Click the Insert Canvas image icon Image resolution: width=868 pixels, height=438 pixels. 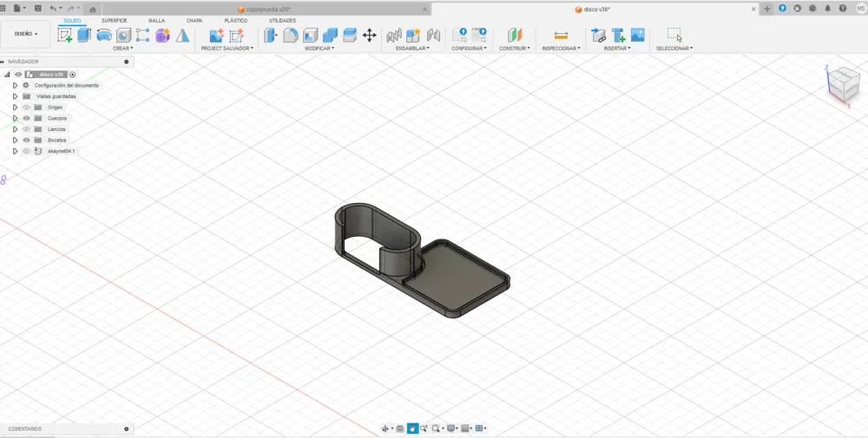pyautogui.click(x=638, y=35)
